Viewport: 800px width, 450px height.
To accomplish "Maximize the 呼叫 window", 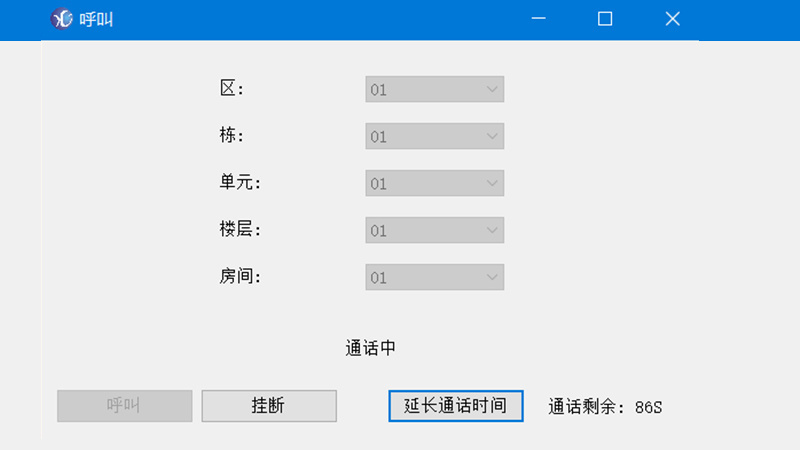I will [605, 19].
